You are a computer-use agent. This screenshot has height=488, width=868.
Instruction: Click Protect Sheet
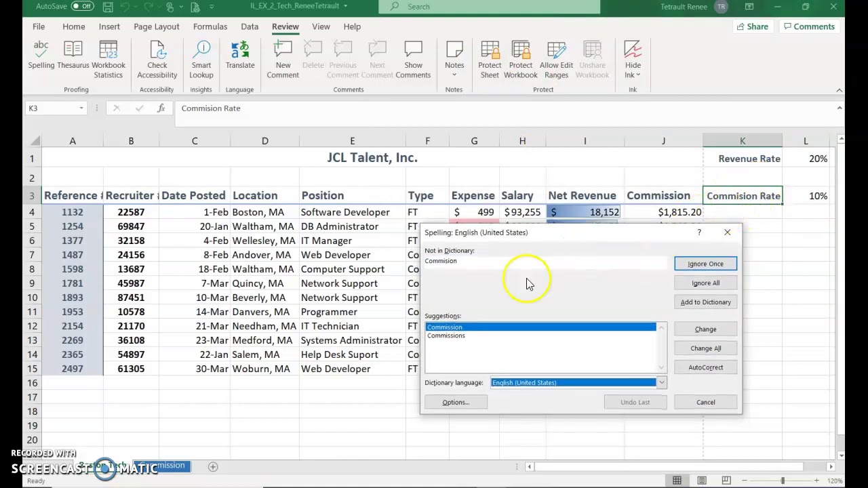pos(490,60)
